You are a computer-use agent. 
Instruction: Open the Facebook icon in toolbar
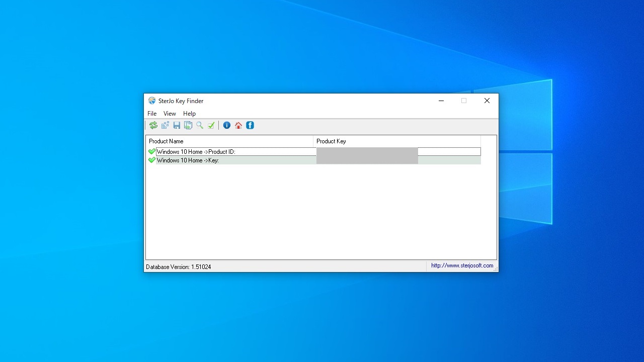[x=250, y=125]
